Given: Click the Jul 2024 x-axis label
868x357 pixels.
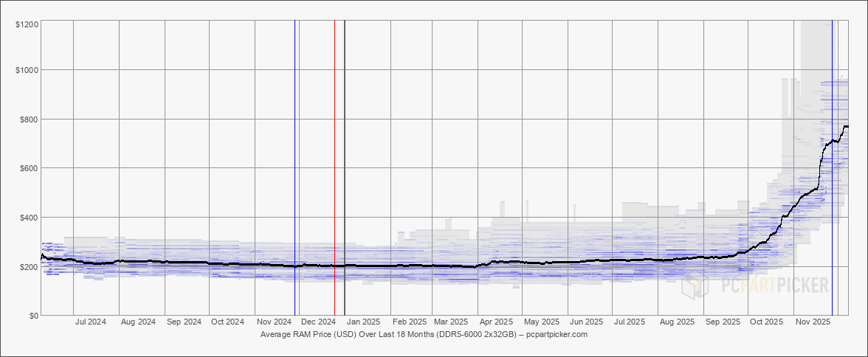Looking at the screenshot, I should (90, 322).
